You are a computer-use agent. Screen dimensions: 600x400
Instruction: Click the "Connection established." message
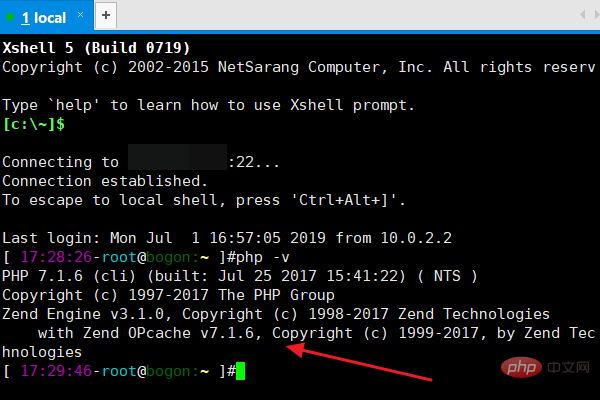pos(105,181)
